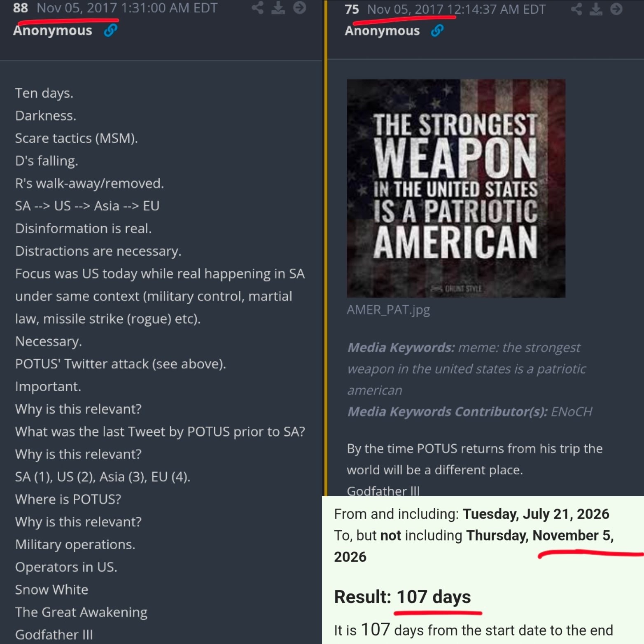Download post 75 using download icon
644x644 pixels.
point(596,9)
